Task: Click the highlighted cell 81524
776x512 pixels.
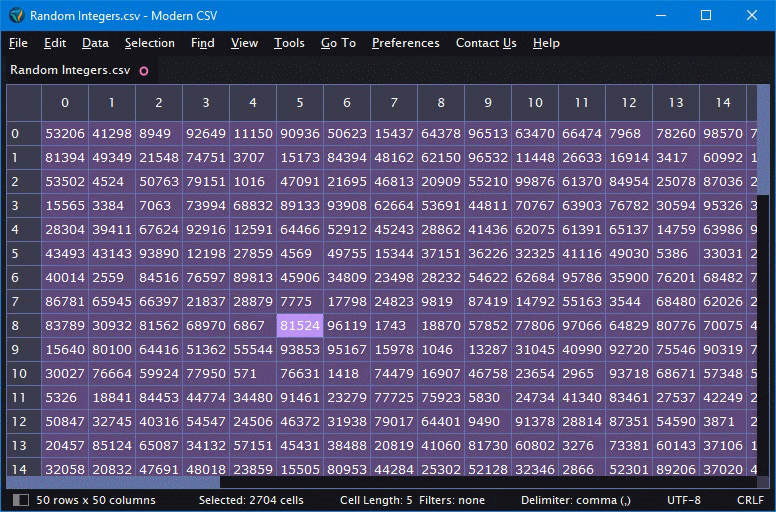Action: point(300,326)
